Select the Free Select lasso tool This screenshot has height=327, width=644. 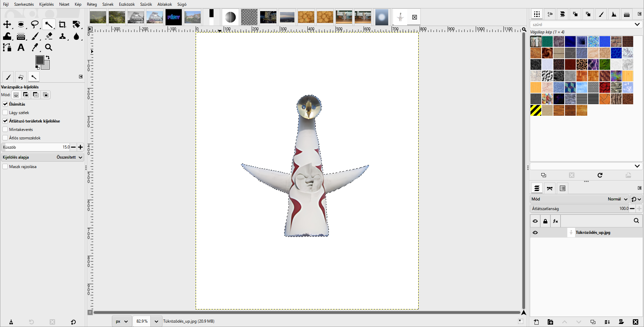pos(35,24)
